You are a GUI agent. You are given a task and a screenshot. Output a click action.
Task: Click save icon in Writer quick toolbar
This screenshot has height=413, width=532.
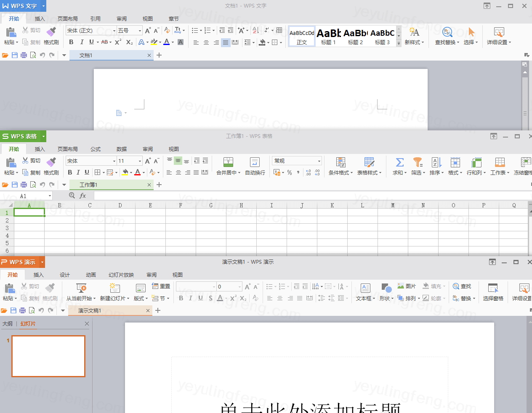pyautogui.click(x=15, y=55)
